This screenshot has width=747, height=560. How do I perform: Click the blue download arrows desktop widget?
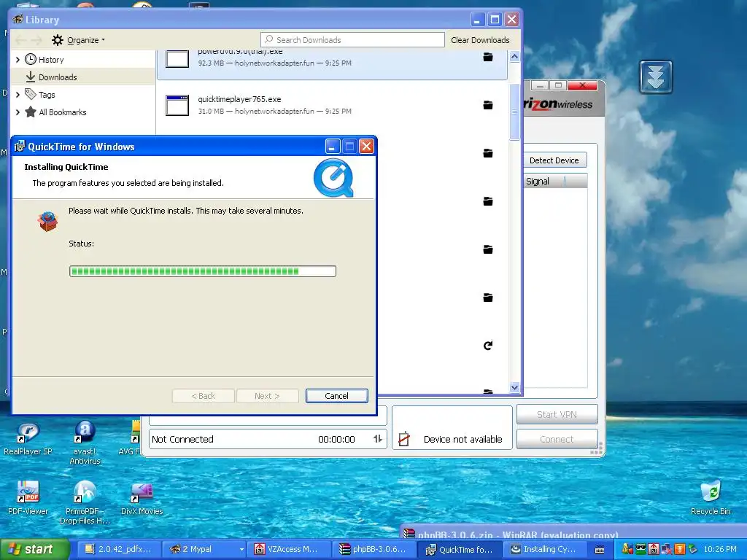click(656, 77)
